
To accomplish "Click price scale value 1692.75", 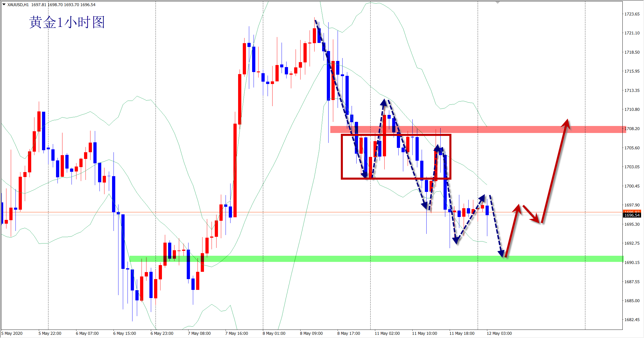I will pyautogui.click(x=632, y=243).
